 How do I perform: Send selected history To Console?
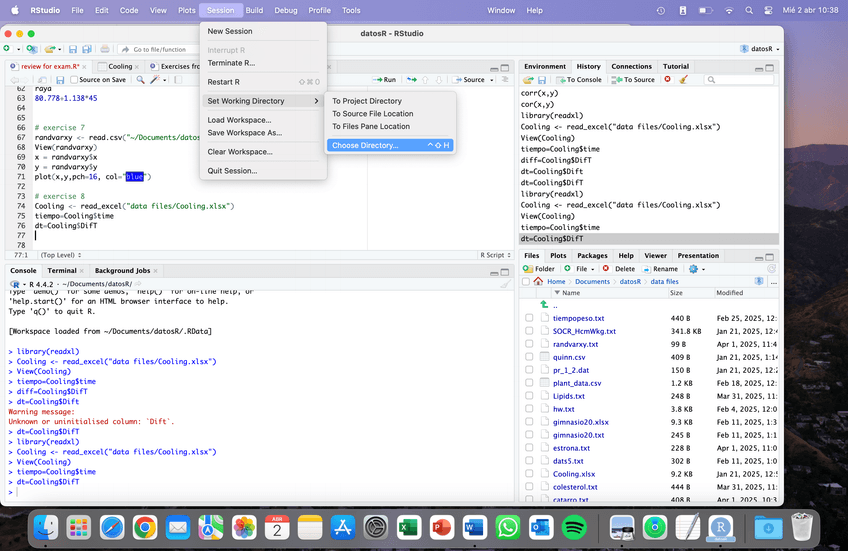pyautogui.click(x=580, y=79)
